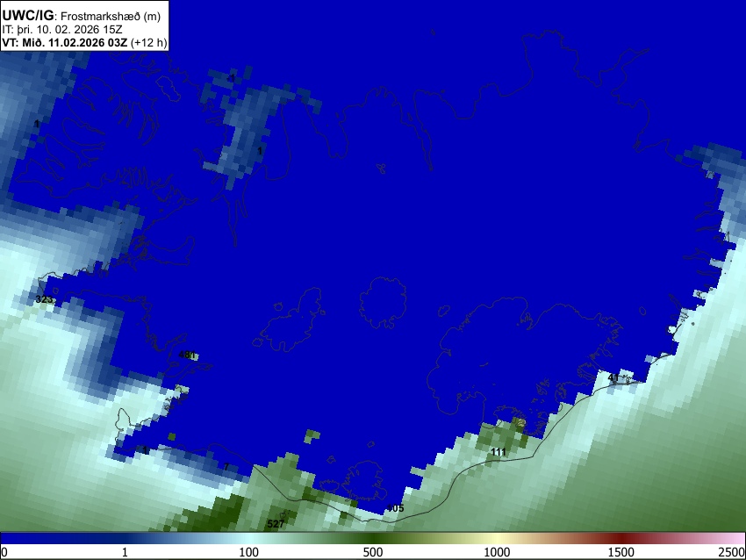Viewport: 746px width, 560px height.
Task: Click the color bar tick label '500'
Action: tap(373, 552)
